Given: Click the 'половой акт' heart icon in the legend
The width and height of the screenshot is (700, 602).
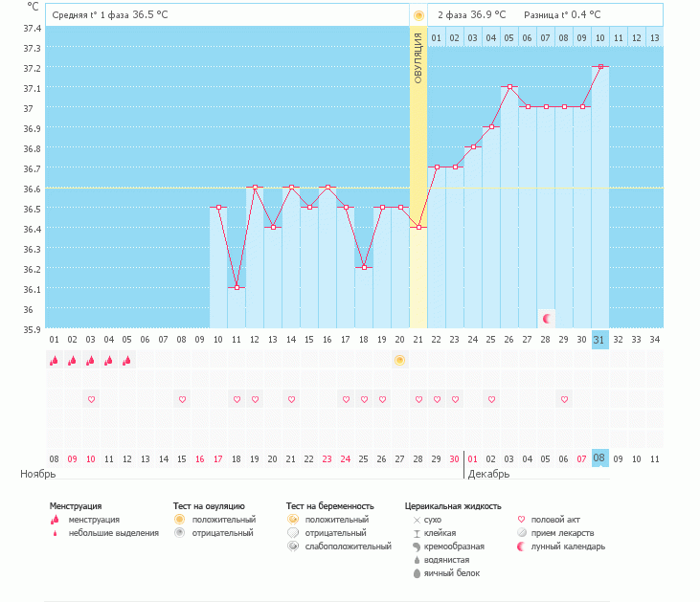Looking at the screenshot, I should coord(522,520).
